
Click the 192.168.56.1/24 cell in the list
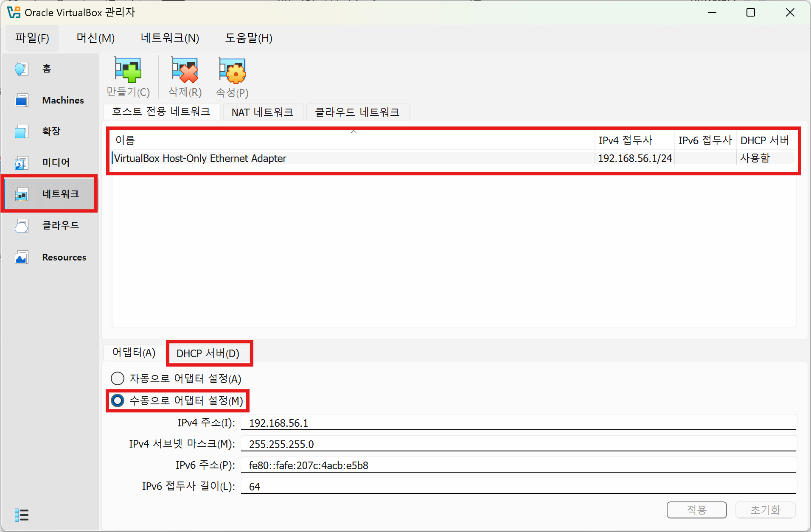tap(635, 158)
